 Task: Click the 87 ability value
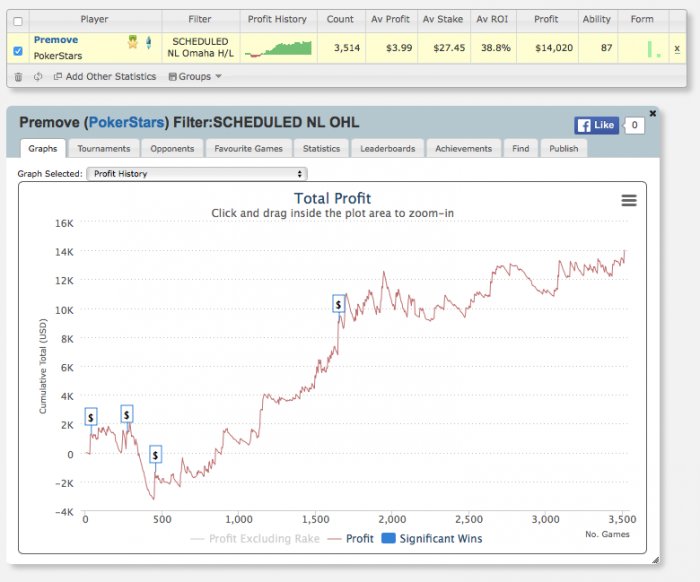click(606, 48)
